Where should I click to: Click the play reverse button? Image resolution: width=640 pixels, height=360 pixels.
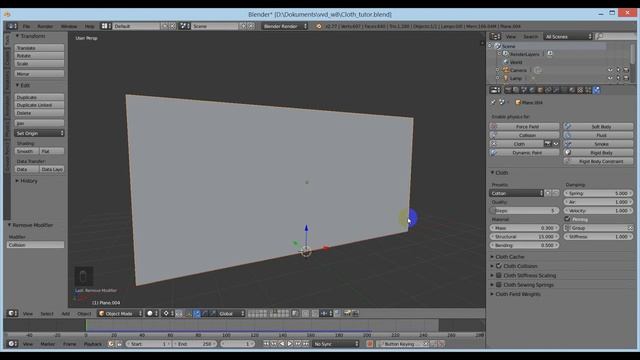pyautogui.click(x=282, y=344)
